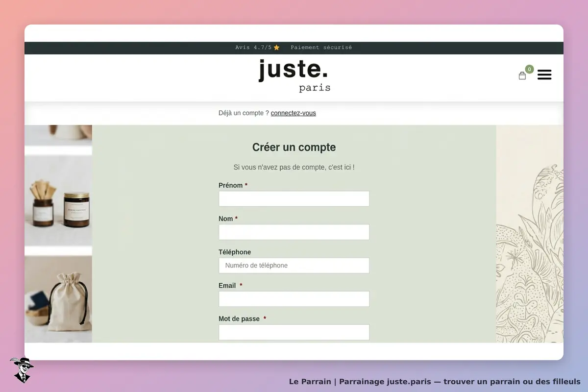The width and height of the screenshot is (588, 392).
Task: Click the candle jars product image
Action: coord(58,200)
